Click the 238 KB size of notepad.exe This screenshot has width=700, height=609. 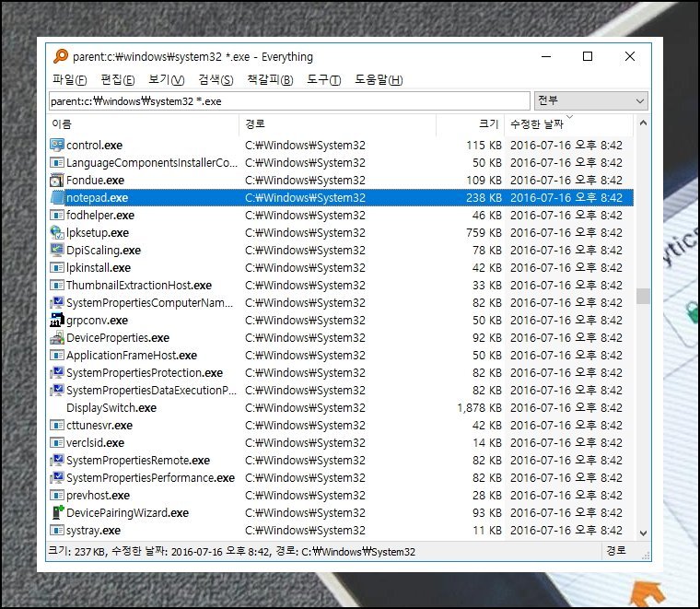(x=484, y=197)
